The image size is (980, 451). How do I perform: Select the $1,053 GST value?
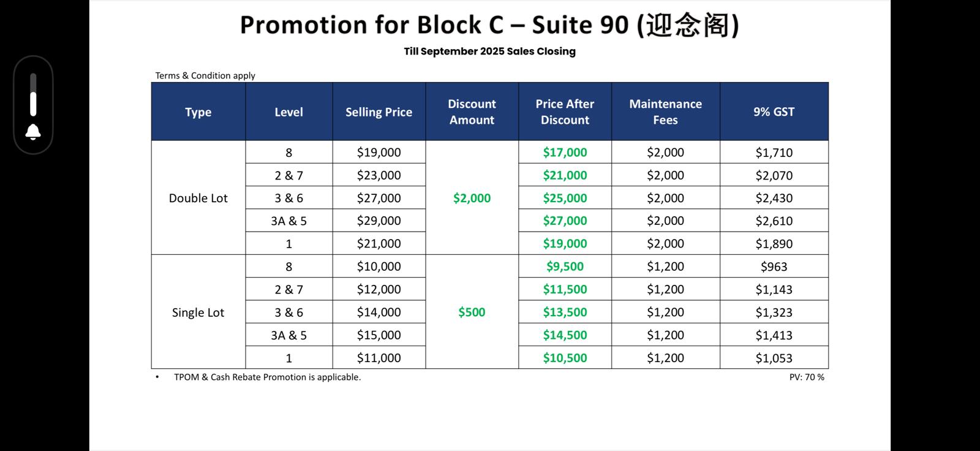point(774,358)
